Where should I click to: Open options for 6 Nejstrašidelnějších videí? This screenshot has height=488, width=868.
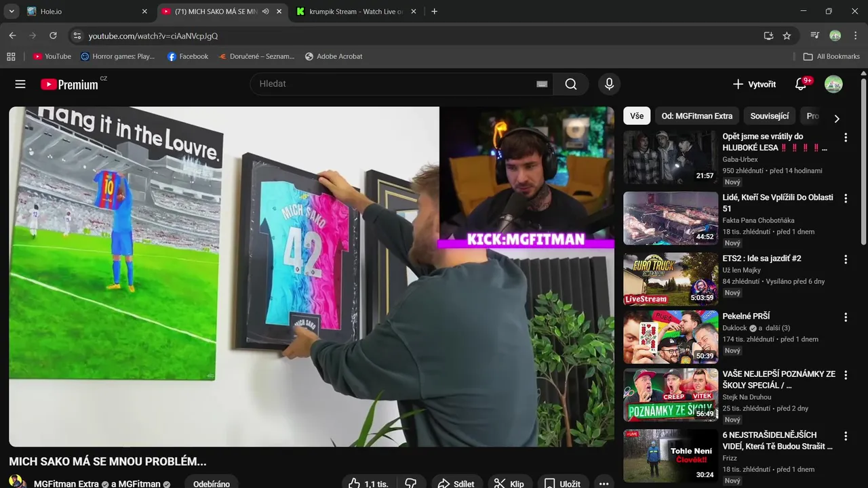coord(845,436)
